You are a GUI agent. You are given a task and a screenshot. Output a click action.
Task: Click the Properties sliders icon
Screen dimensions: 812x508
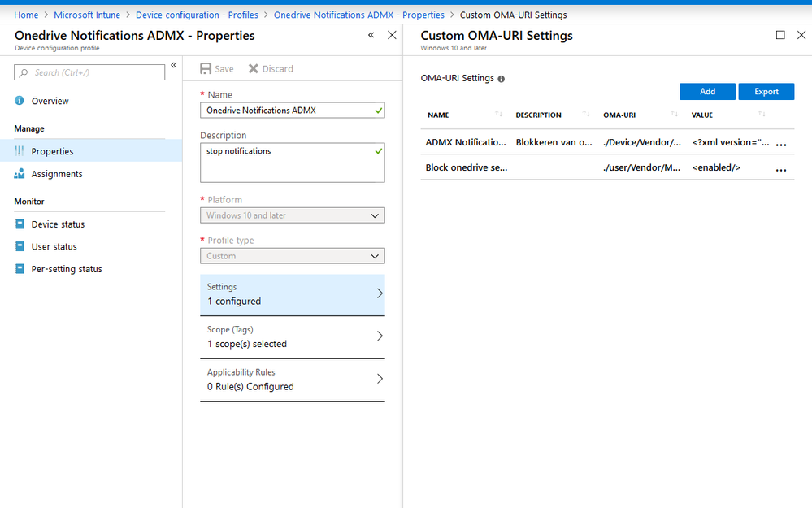(x=20, y=151)
